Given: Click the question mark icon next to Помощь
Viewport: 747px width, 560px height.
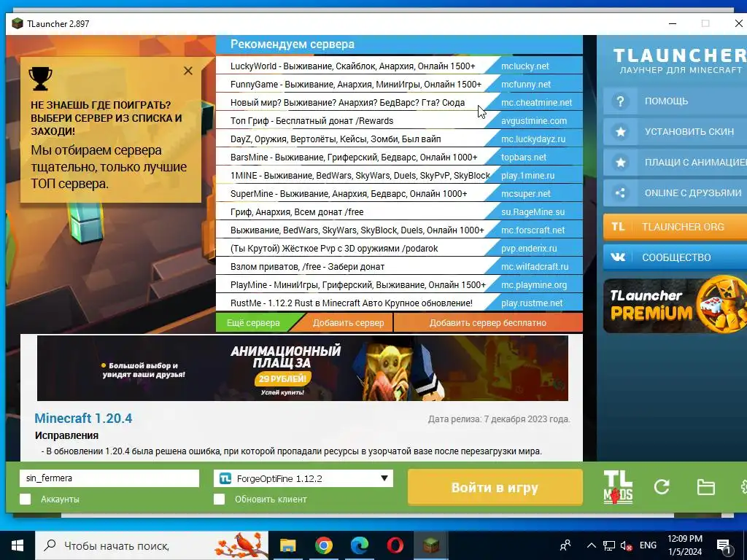Looking at the screenshot, I should coord(620,101).
